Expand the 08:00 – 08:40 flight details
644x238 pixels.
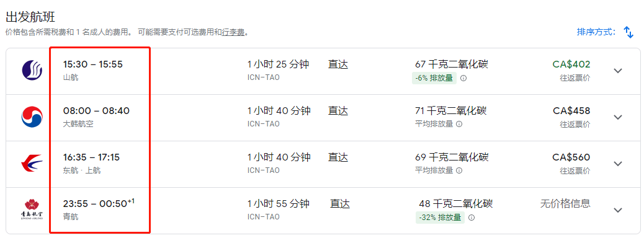[x=618, y=117]
